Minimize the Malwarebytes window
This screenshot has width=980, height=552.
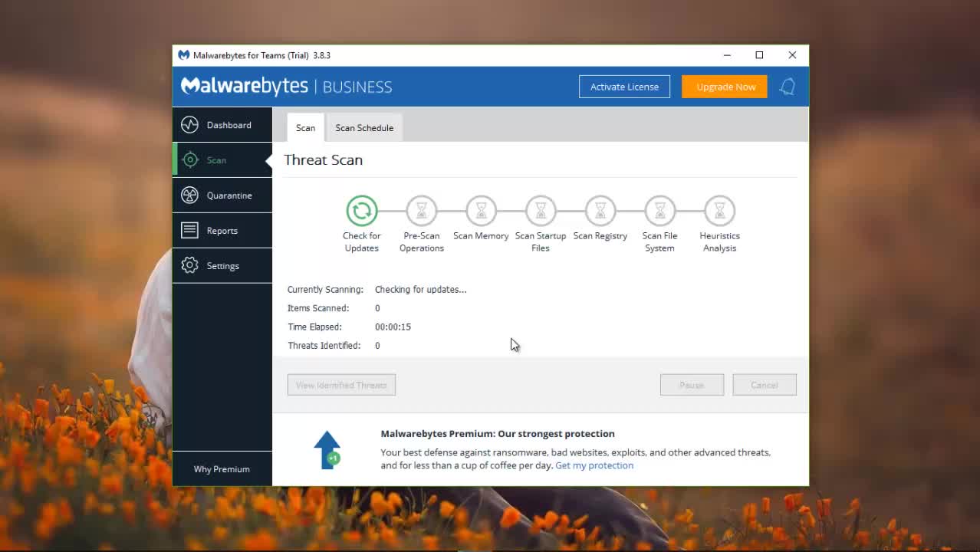[x=727, y=55]
